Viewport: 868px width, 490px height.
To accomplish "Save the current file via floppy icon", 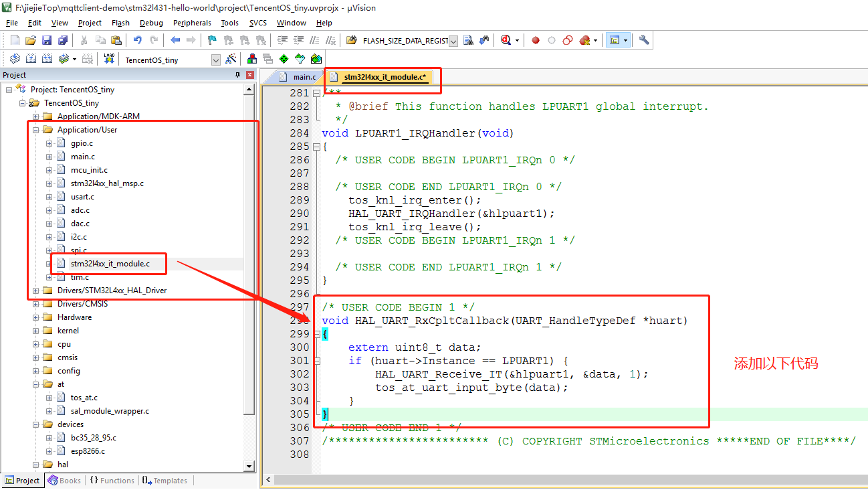I will tap(47, 40).
